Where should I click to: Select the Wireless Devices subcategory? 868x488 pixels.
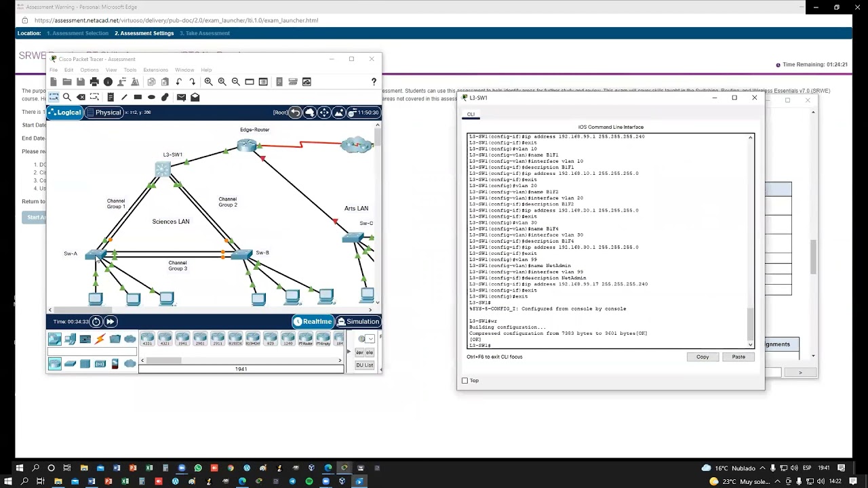coord(100,364)
